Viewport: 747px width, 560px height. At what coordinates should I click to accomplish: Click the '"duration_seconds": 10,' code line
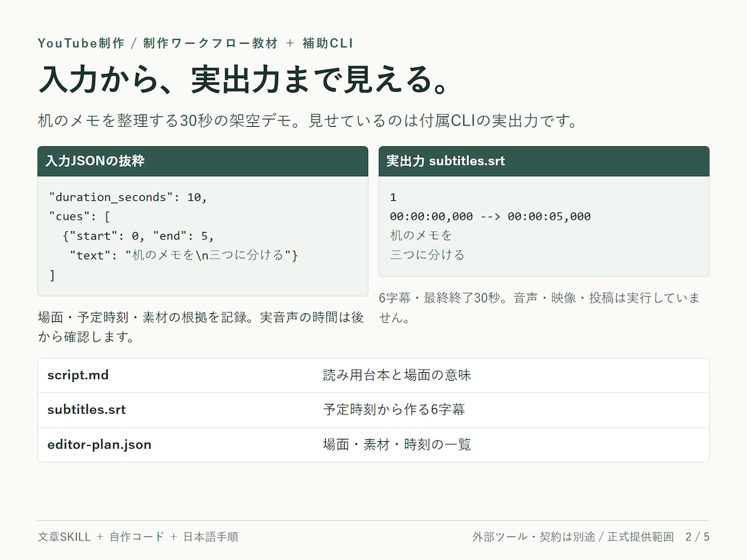click(128, 197)
